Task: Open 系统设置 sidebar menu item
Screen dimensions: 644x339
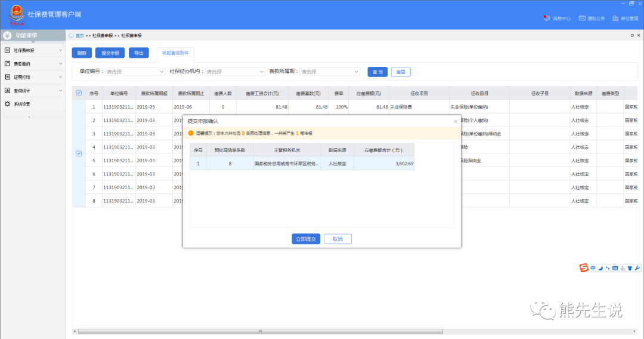Action: tap(33, 104)
